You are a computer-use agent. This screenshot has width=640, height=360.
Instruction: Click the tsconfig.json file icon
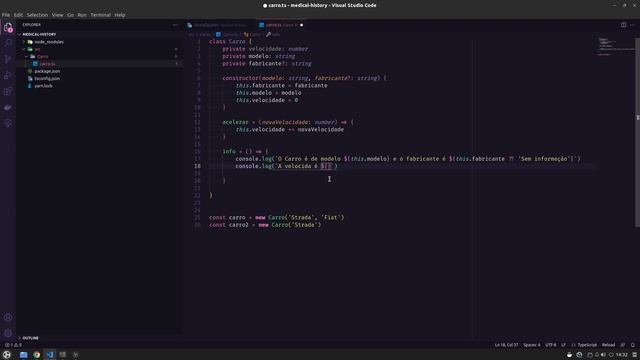click(x=30, y=78)
